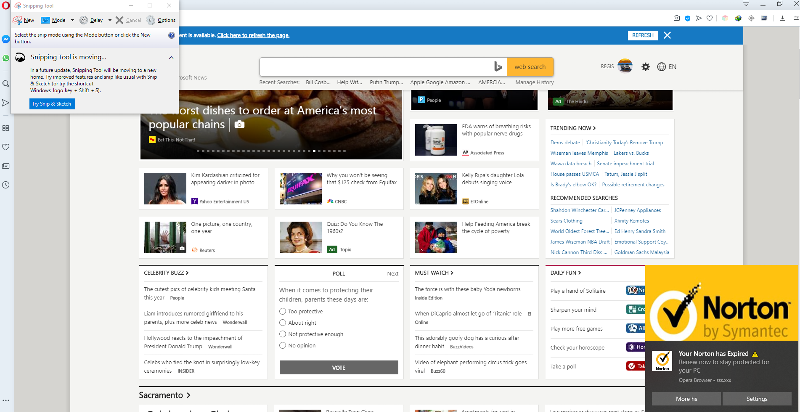Image resolution: width=800 pixels, height=412 pixels.
Task: Expand TRENDING NOW section header
Action: coord(573,128)
